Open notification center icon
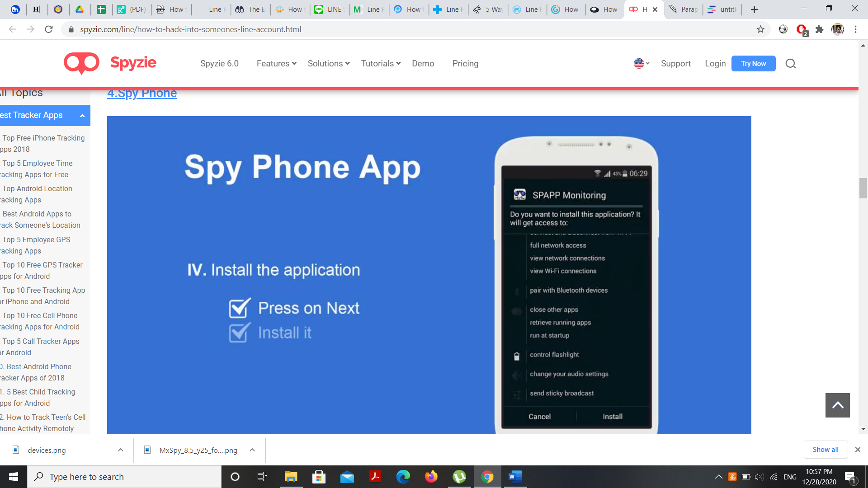 850,477
